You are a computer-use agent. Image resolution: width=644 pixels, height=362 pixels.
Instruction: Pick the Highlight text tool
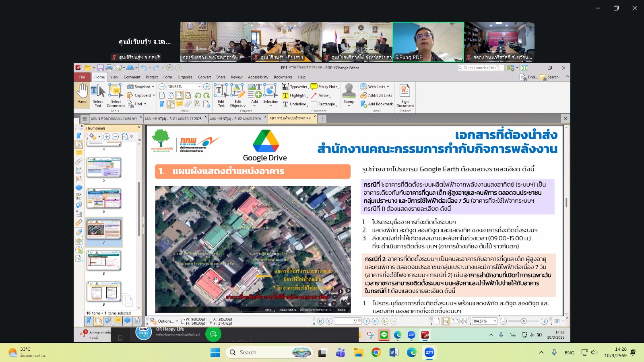(x=295, y=95)
